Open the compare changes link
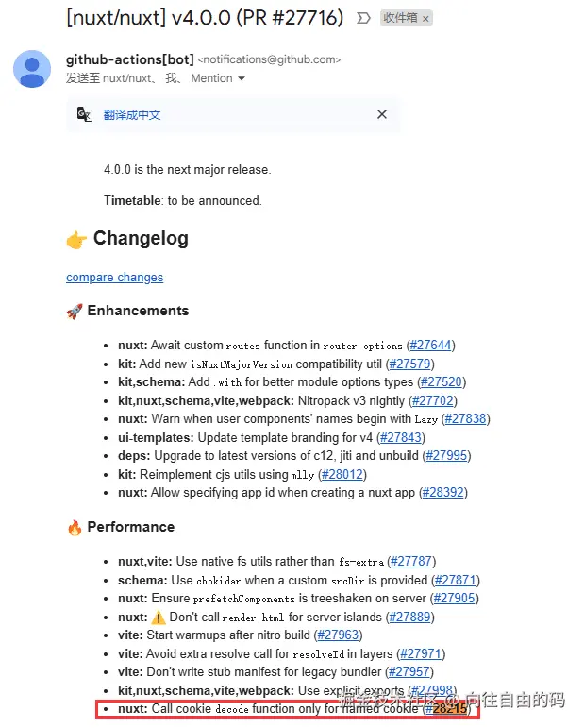Image resolution: width=584 pixels, height=728 pixels. click(x=114, y=277)
